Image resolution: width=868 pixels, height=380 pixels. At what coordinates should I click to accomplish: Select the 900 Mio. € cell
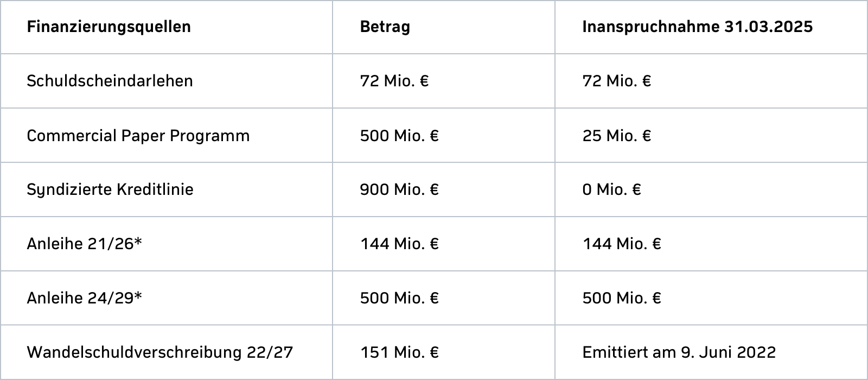399,189
